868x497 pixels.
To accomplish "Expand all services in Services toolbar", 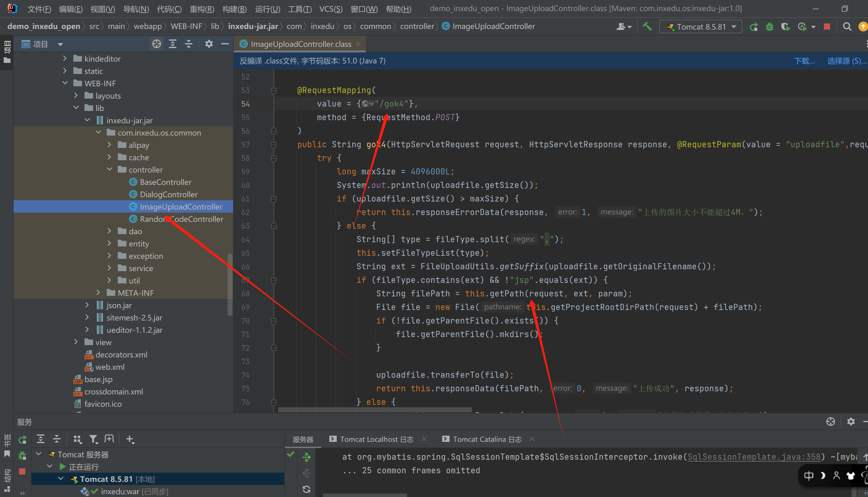I will click(40, 439).
